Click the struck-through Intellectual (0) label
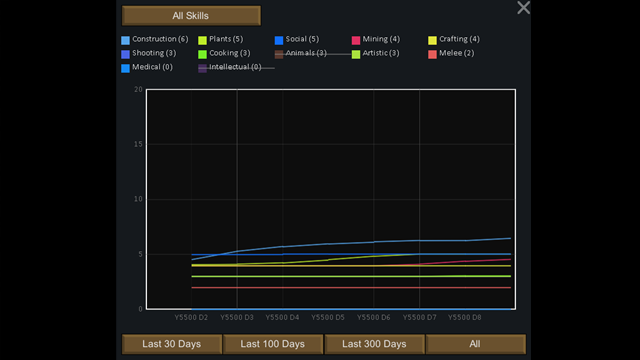Viewport: 640px width, 360px height. (x=235, y=67)
